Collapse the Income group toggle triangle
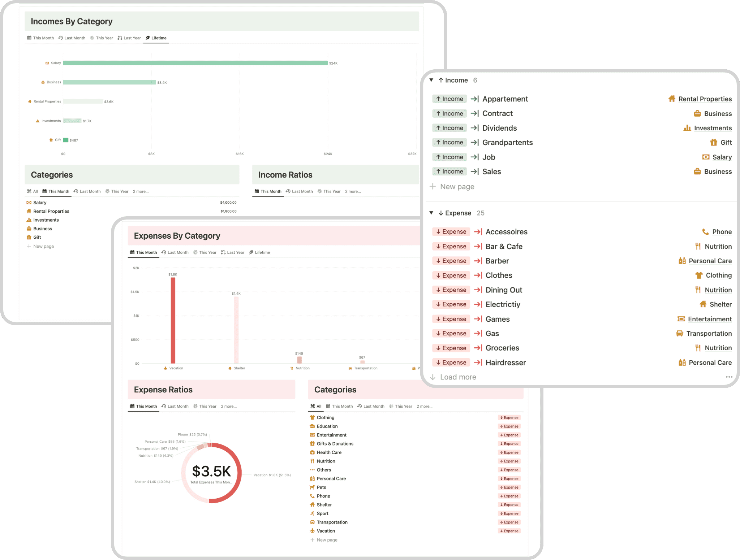This screenshot has width=740, height=560. point(431,80)
